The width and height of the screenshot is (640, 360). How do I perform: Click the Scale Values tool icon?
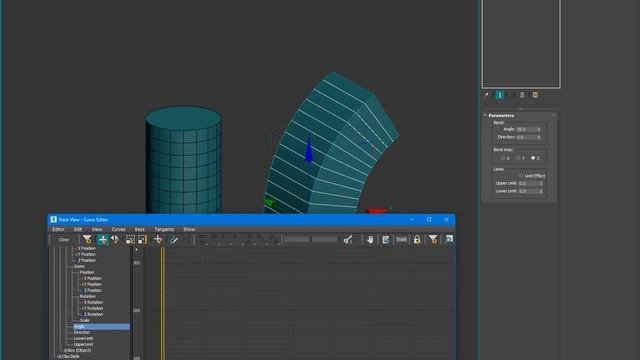pyautogui.click(x=142, y=240)
